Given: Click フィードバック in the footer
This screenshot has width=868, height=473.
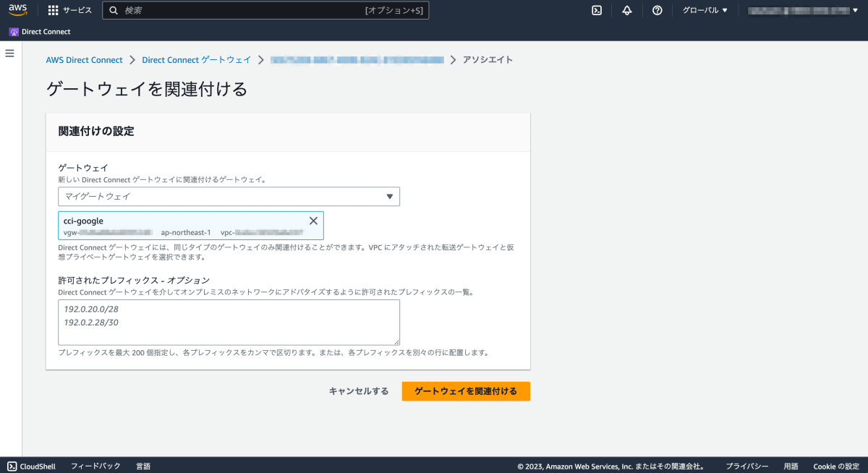Looking at the screenshot, I should (x=95, y=466).
